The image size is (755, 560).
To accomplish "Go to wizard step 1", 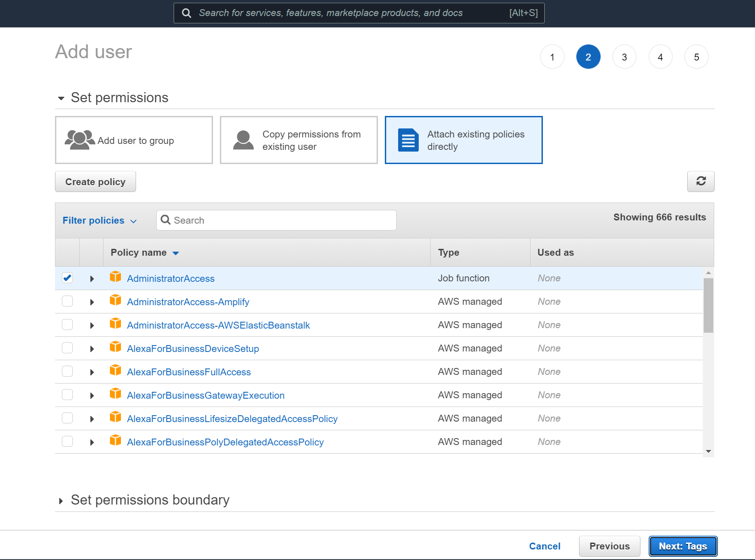I will [x=552, y=57].
